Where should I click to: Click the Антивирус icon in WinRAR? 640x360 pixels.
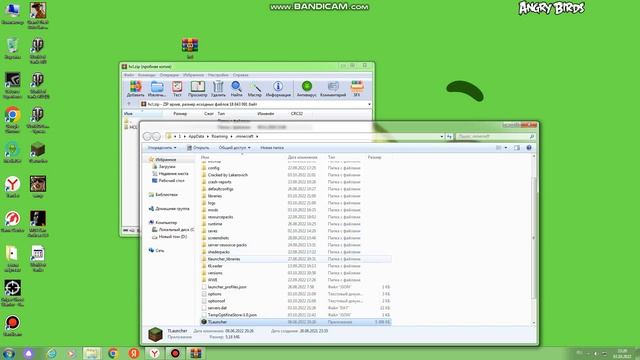pyautogui.click(x=307, y=89)
